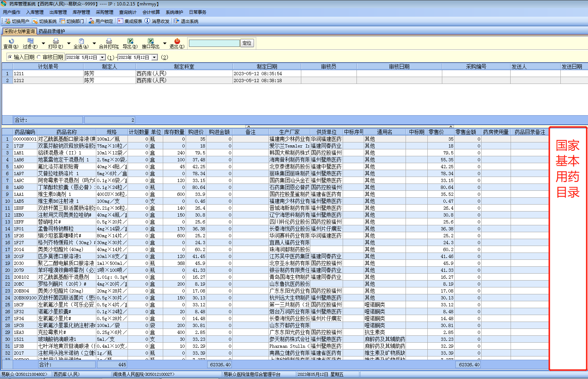The image size is (588, 379).
Task: Click the 打印 printer icon
Action: click(x=56, y=41)
